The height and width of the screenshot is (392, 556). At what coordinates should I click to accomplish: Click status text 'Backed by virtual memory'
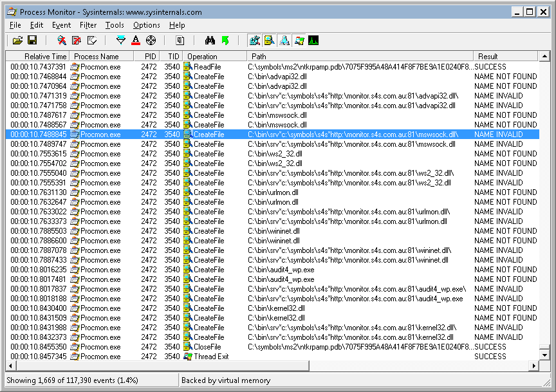click(x=226, y=380)
